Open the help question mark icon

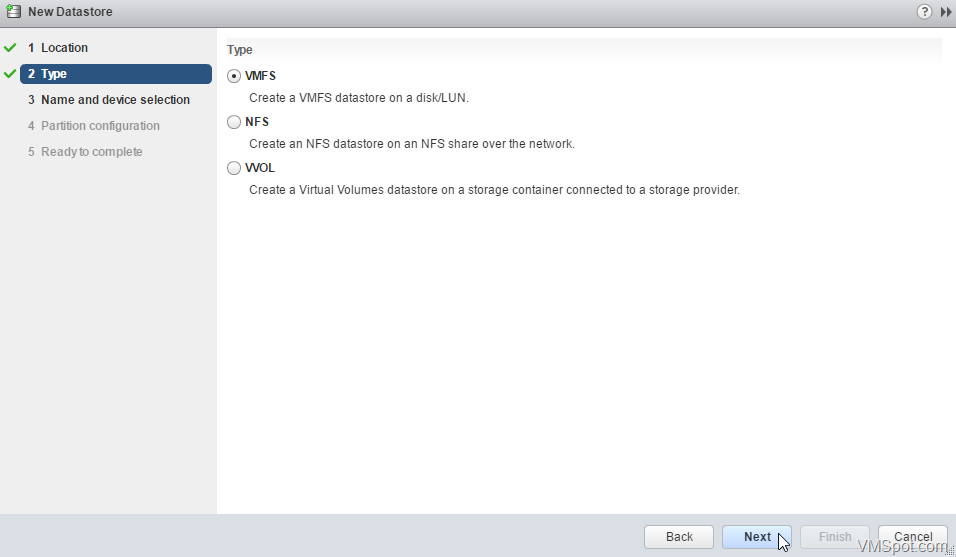click(x=924, y=12)
